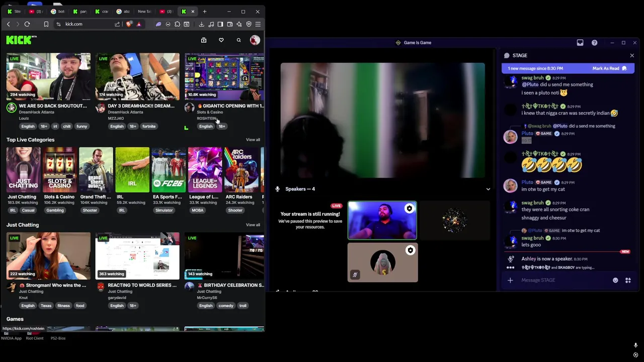644x362 pixels.
Task: Select the MOBA tag
Action: [197, 210]
